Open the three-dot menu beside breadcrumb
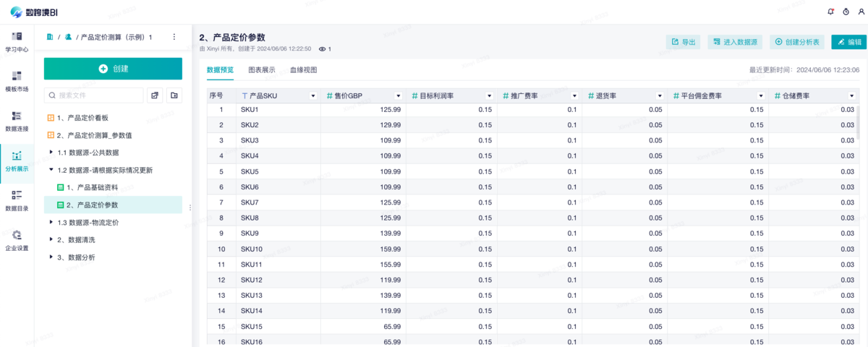 (174, 36)
